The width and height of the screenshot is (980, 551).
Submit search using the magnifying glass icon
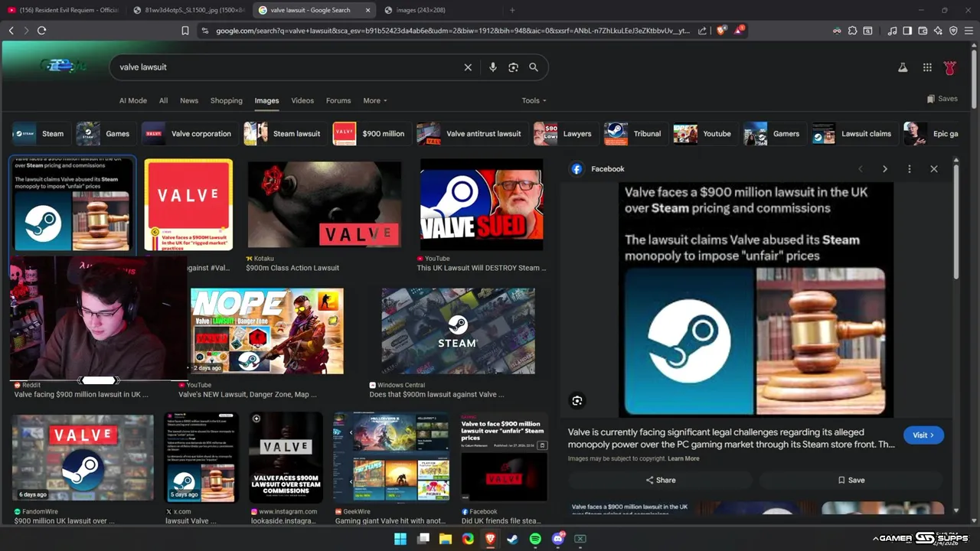tap(534, 67)
